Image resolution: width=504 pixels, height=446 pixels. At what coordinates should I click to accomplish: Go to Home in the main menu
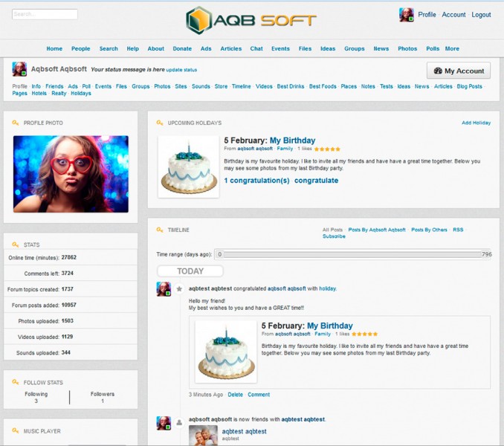[x=54, y=48]
